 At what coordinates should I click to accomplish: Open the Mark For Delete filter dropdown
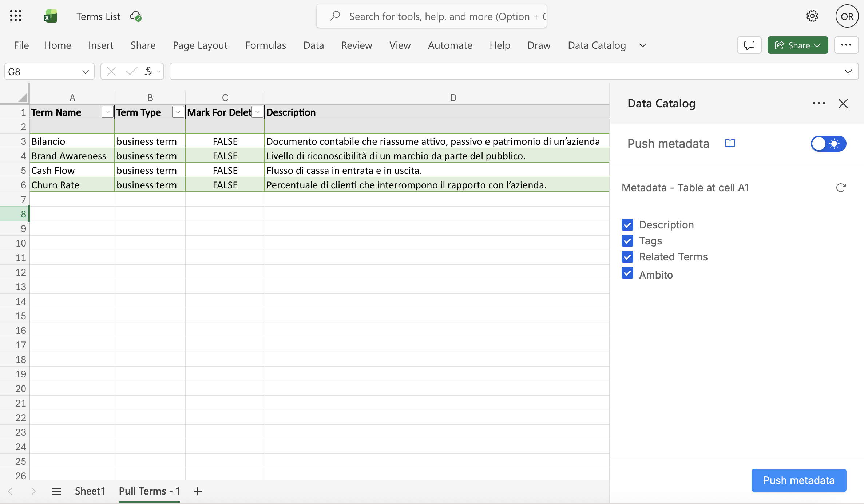click(258, 112)
